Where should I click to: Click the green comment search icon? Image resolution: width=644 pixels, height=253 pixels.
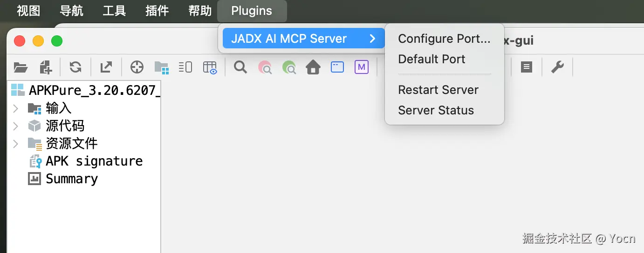pyautogui.click(x=289, y=67)
